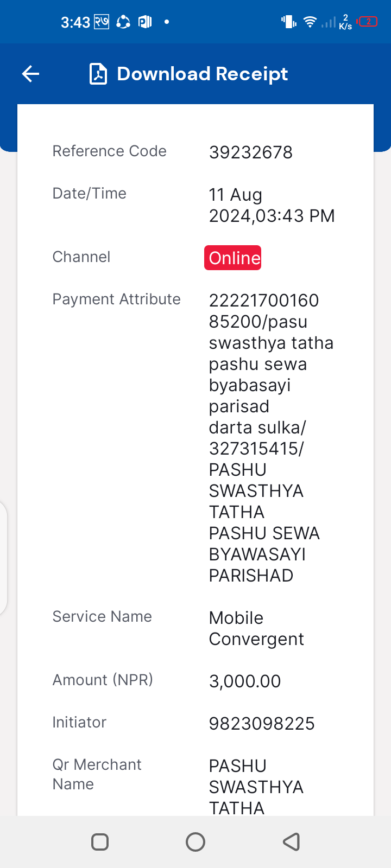Screen dimensions: 391x868
Task: Tap the side handle on left edge
Action: pyautogui.click(x=3, y=557)
